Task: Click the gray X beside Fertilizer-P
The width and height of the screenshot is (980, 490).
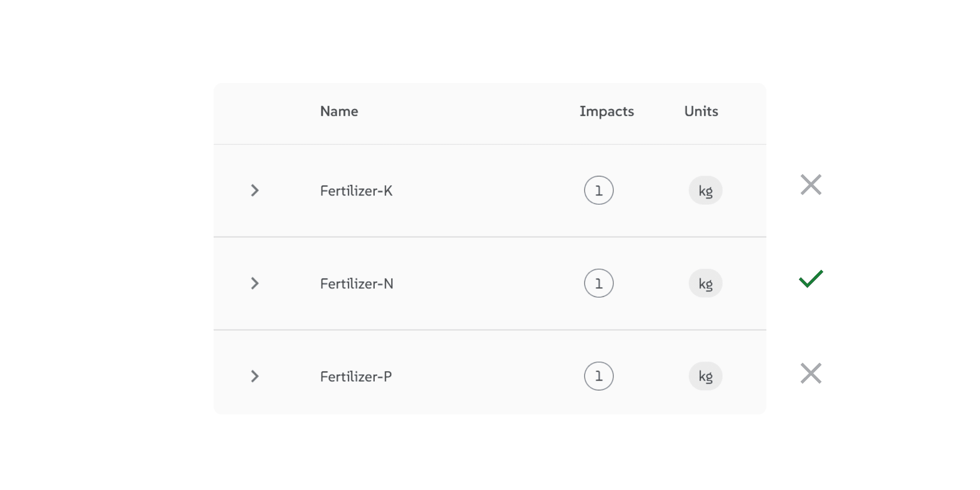Action: [x=811, y=373]
